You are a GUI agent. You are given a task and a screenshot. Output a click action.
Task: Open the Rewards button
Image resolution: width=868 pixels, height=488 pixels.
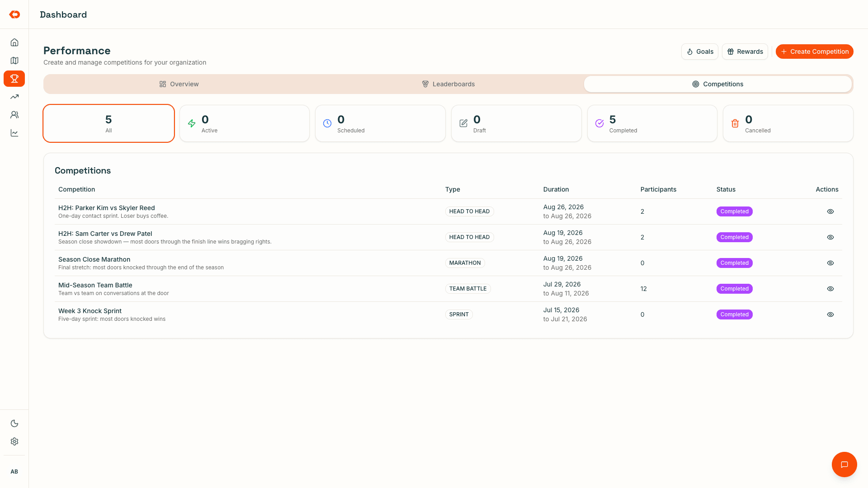(x=745, y=52)
